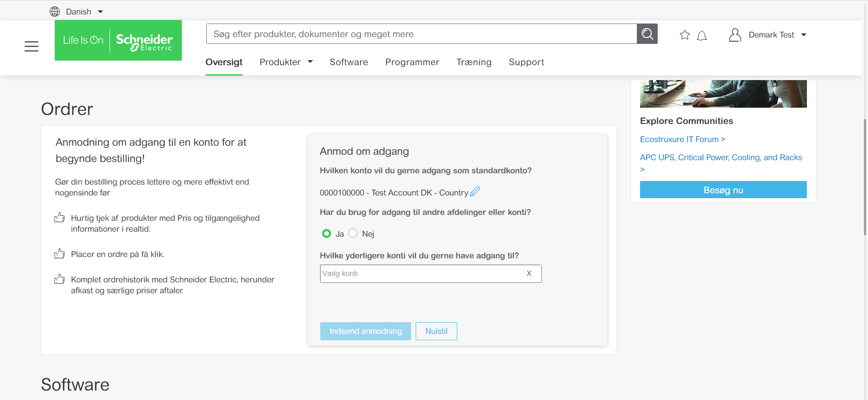Click the page vertical scrollbar
Viewport: 868px width, 400px height.
(865, 176)
